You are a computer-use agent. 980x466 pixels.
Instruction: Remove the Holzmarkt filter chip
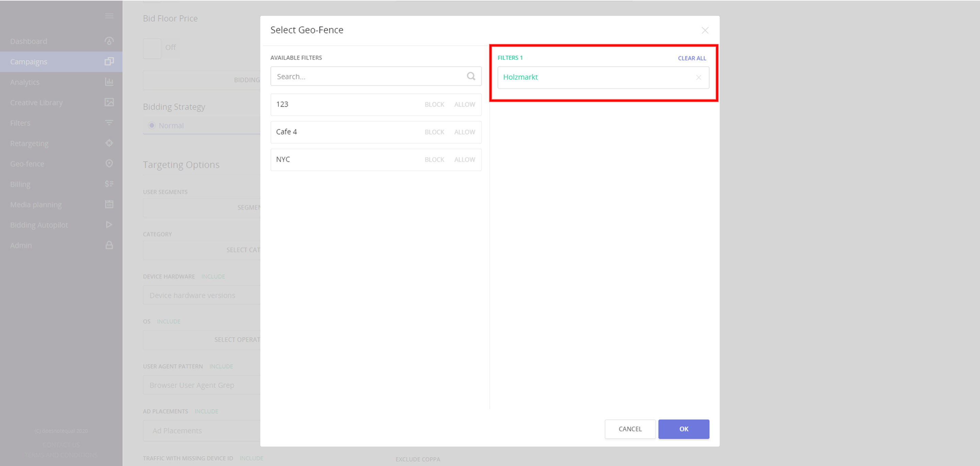coord(699,77)
